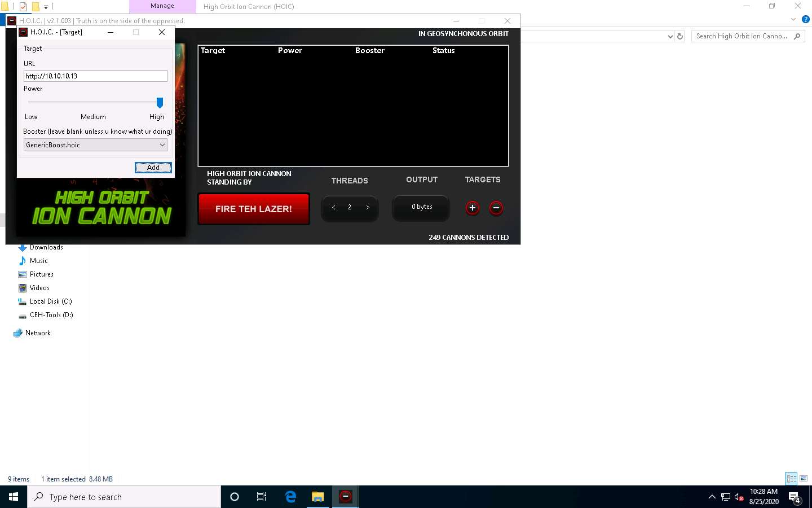
Task: Open CEH-Tools (D:) drive
Action: [x=51, y=315]
